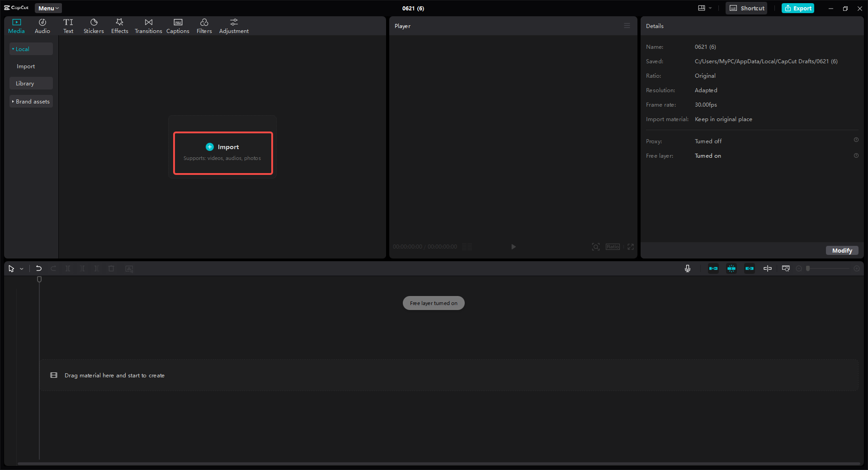Open the Player options menu icon

(x=627, y=26)
